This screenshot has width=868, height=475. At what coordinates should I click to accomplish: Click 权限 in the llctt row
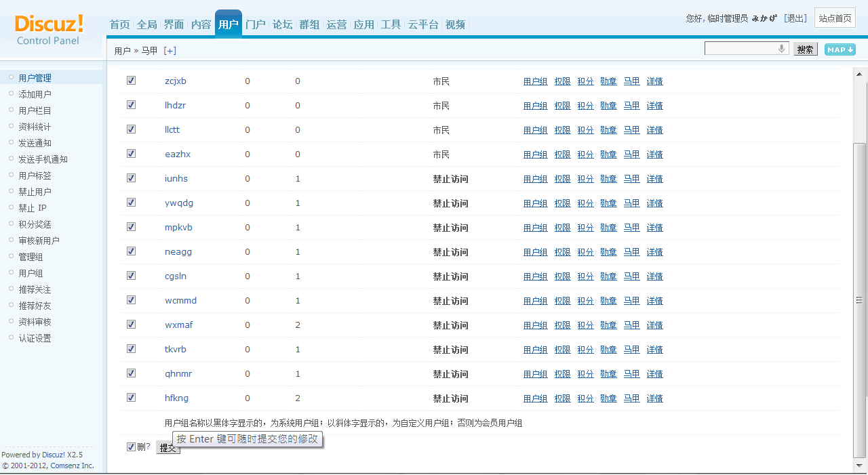click(x=563, y=130)
